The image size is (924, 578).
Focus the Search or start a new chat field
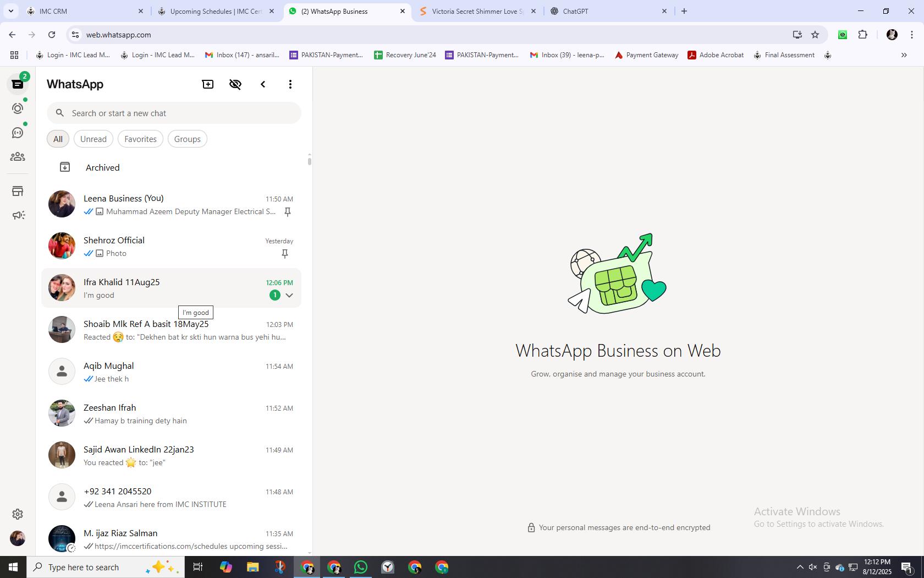click(x=174, y=113)
